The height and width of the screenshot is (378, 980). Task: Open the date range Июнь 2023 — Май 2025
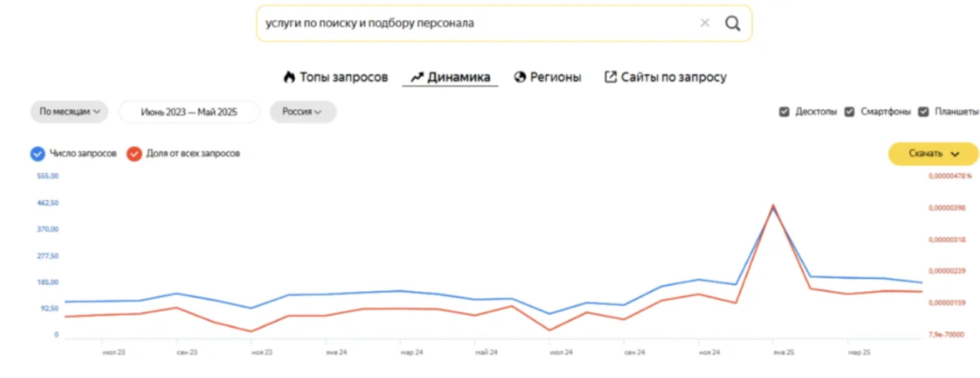pyautogui.click(x=189, y=111)
